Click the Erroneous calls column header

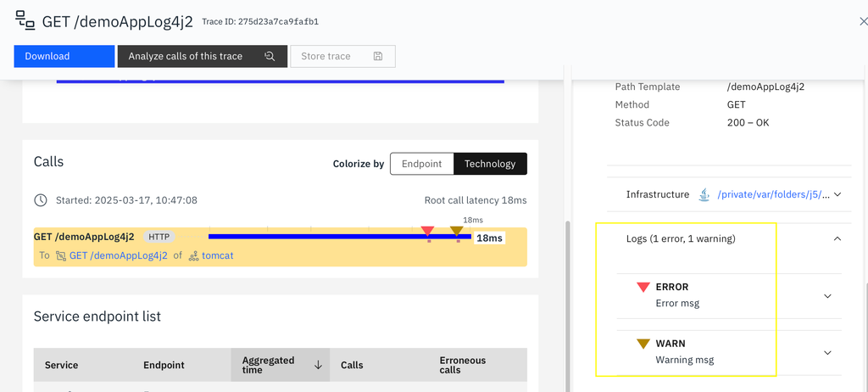pos(462,365)
